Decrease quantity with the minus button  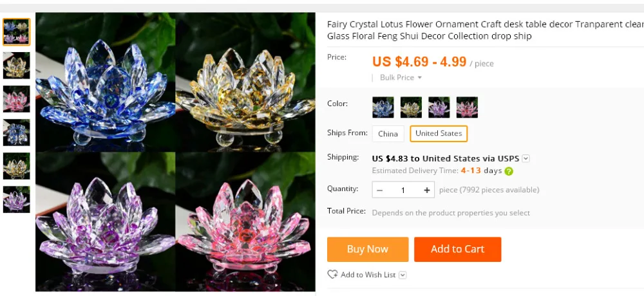coord(379,190)
